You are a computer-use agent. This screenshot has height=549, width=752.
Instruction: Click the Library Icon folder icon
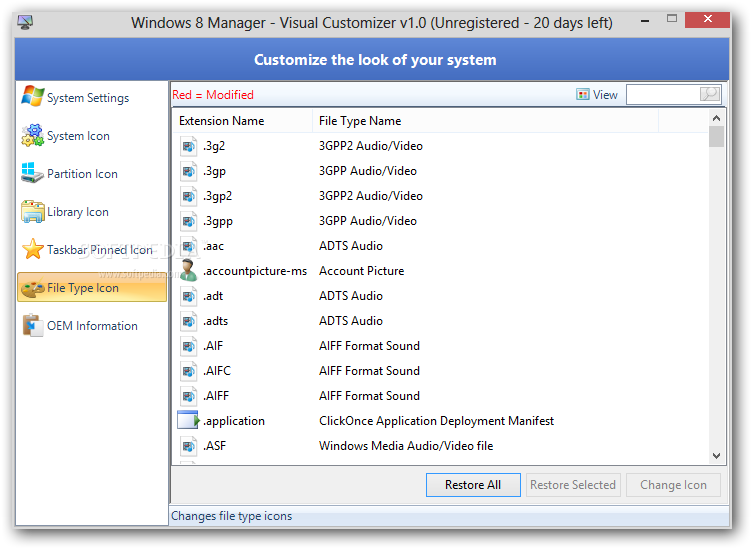coord(33,211)
